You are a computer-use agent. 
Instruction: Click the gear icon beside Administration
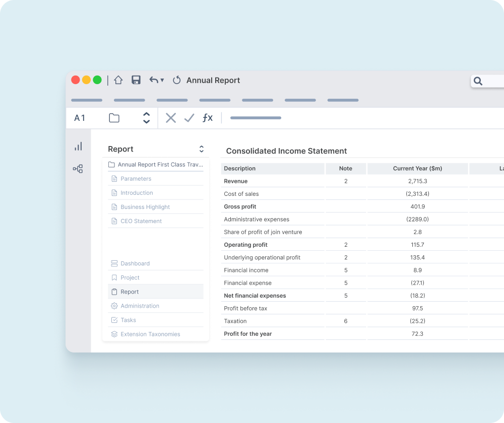(113, 306)
